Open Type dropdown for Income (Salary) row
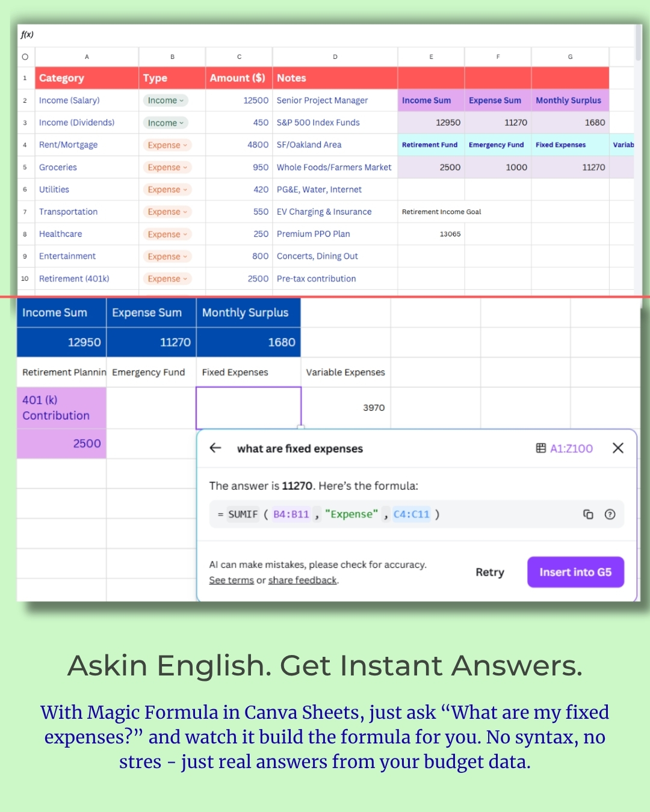 pyautogui.click(x=166, y=100)
